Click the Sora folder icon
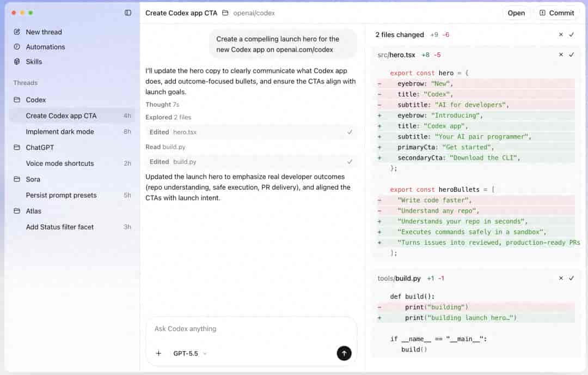 pyautogui.click(x=17, y=179)
